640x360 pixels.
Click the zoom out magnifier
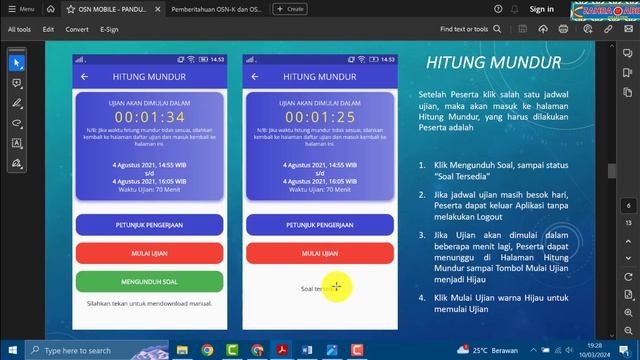pyautogui.click(x=628, y=330)
